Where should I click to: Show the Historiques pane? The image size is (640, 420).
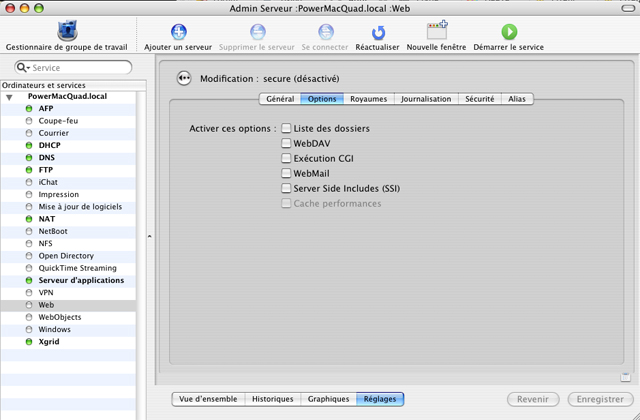[x=273, y=399]
